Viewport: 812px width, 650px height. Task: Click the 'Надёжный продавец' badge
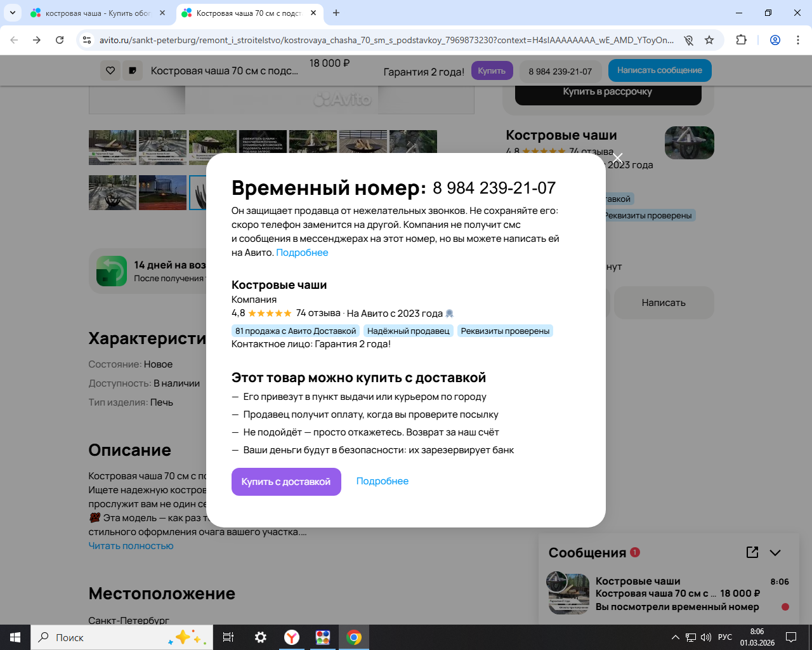pos(409,331)
